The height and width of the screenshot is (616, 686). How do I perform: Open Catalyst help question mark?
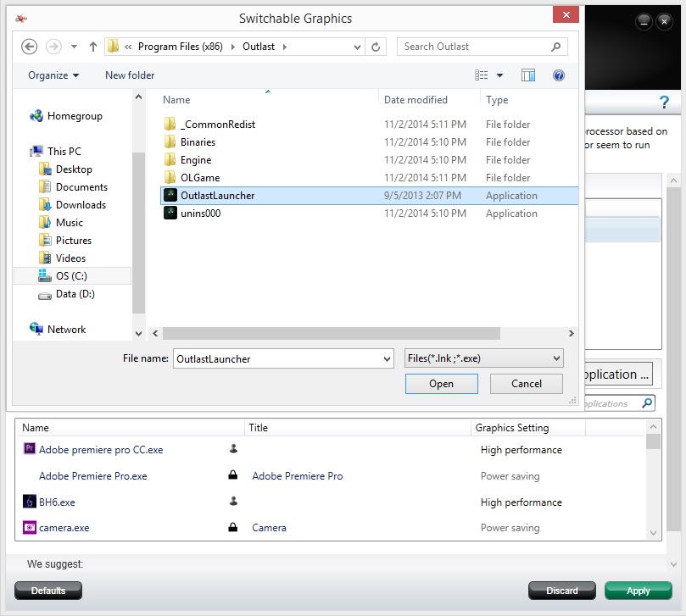pos(664,103)
